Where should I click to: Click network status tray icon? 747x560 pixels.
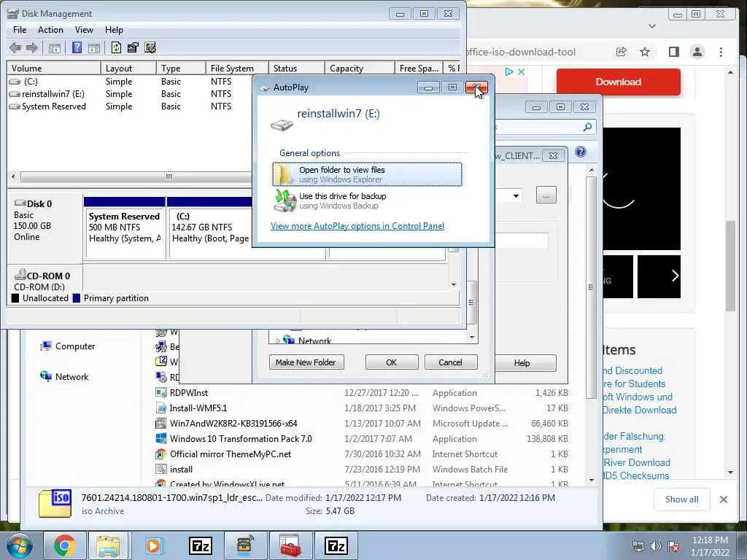coord(638,546)
